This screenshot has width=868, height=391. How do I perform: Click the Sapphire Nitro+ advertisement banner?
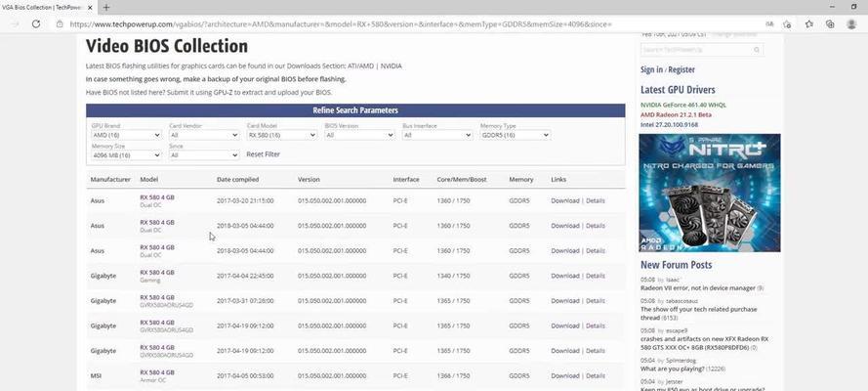710,193
